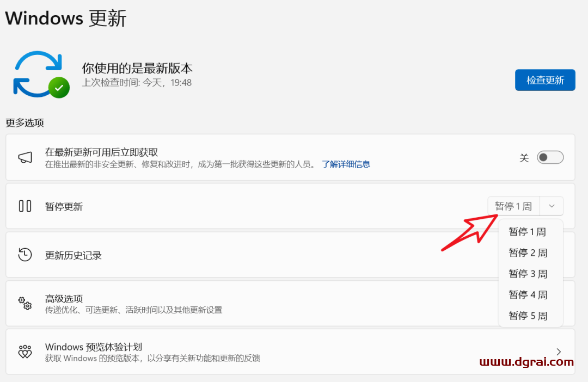Image resolution: width=588 pixels, height=382 pixels.
Task: Toggle the 在最新更新可用后立即获取 switch
Action: [550, 157]
